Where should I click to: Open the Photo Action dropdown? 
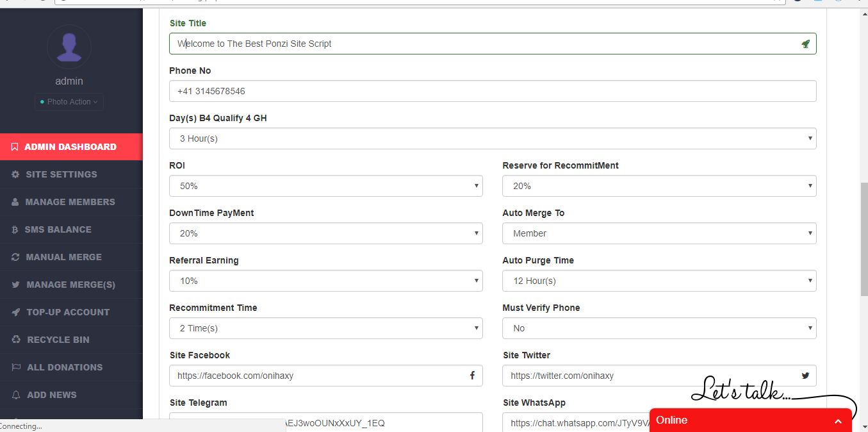[x=69, y=101]
